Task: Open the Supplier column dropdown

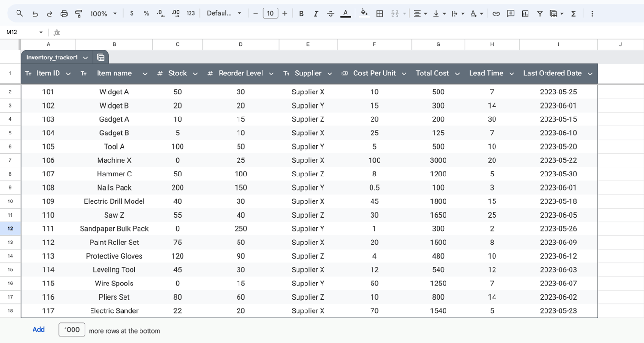Action: click(x=330, y=74)
